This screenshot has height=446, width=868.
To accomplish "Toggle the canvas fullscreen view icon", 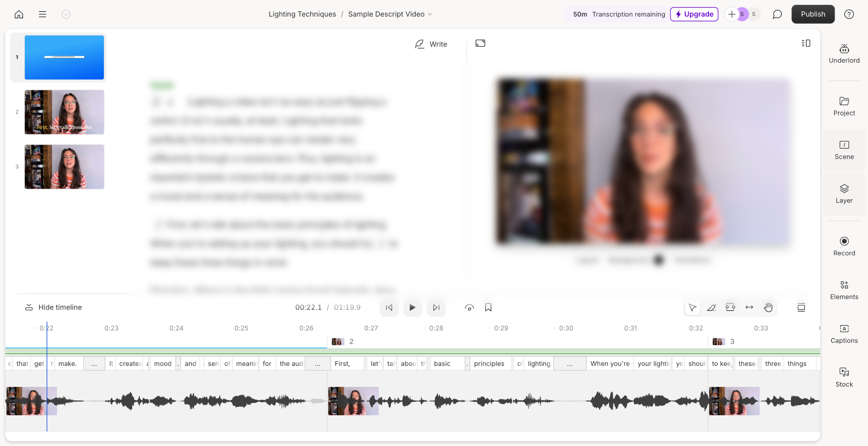I will (x=480, y=43).
